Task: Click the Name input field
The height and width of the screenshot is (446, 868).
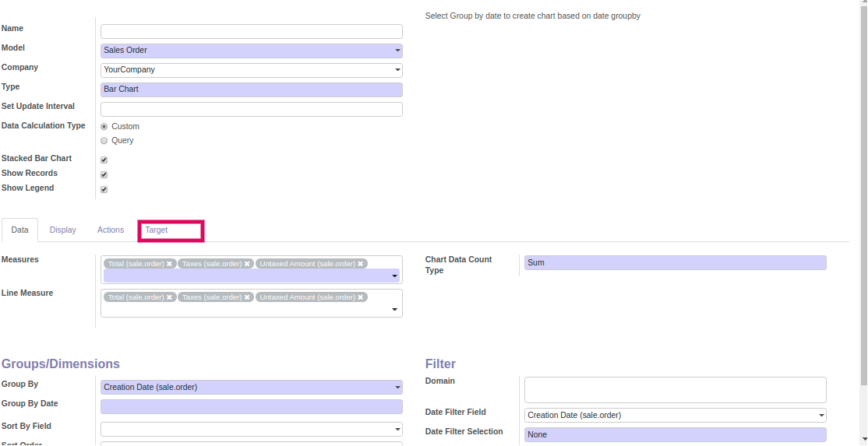Action: [251, 32]
